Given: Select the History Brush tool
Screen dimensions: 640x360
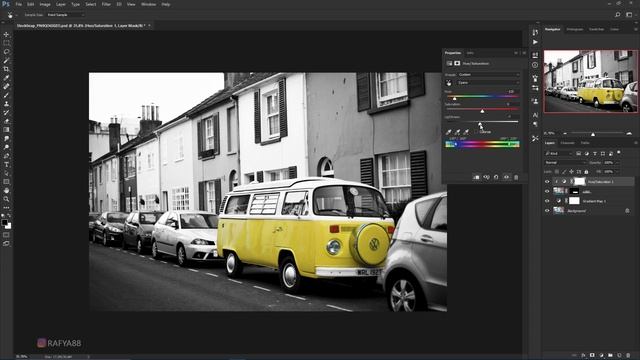Looking at the screenshot, I should 6,112.
